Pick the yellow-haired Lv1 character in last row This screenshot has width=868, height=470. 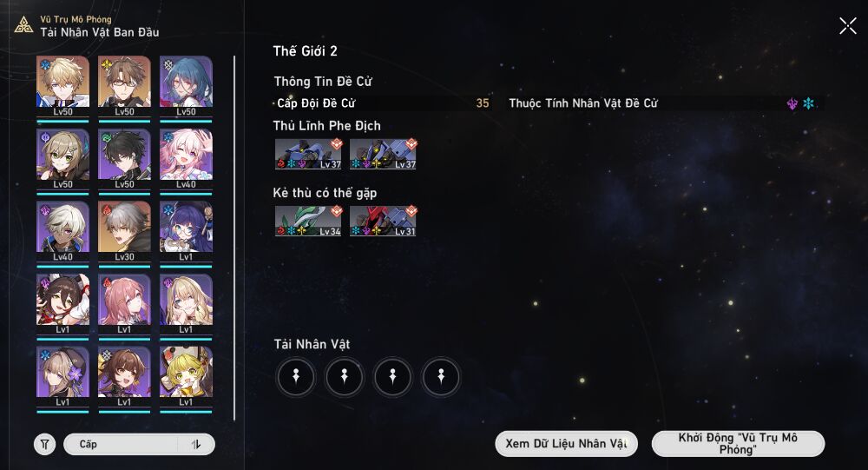click(186, 377)
